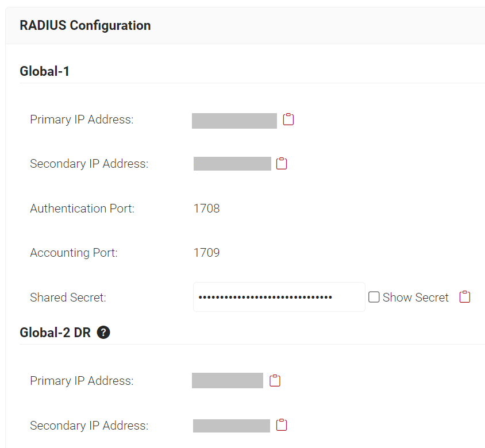485x448 pixels.
Task: Click the Global-2 DR Primary IP address value
Action: [x=228, y=381]
